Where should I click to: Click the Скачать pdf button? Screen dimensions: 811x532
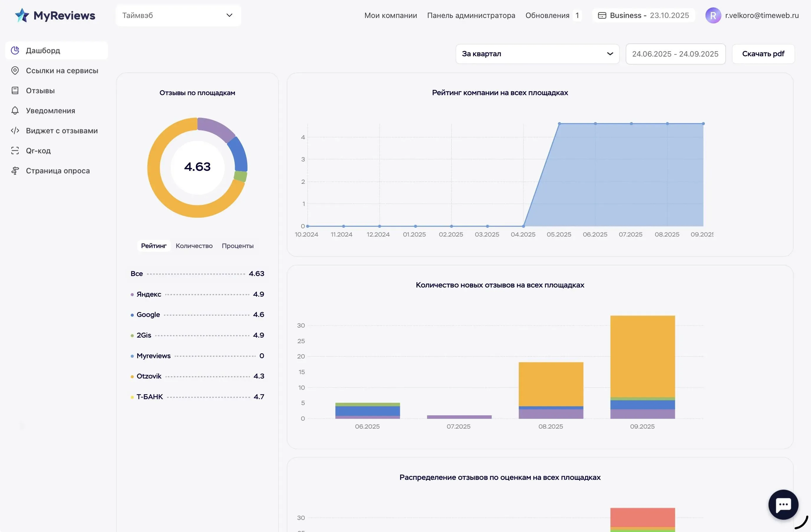[763, 54]
